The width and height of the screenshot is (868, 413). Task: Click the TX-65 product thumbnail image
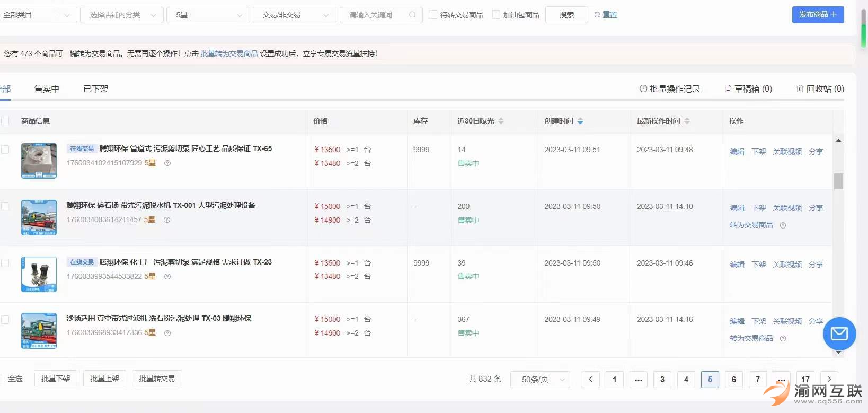[39, 161]
